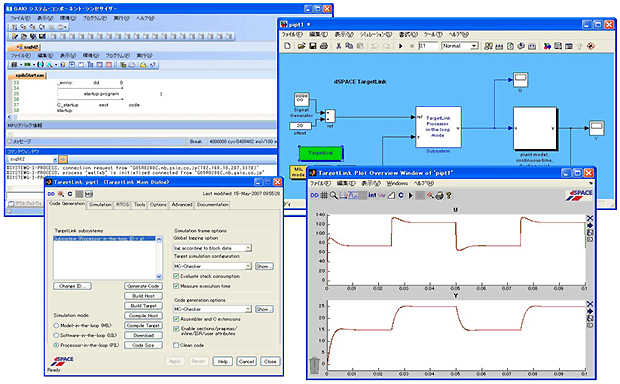The width and height of the screenshot is (620, 384).
Task: Click DD icon in Plot Overview toolbar
Action: 314,195
